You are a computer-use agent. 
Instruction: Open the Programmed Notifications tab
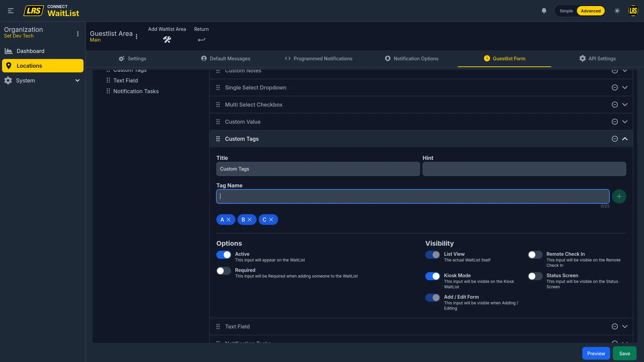pyautogui.click(x=319, y=59)
